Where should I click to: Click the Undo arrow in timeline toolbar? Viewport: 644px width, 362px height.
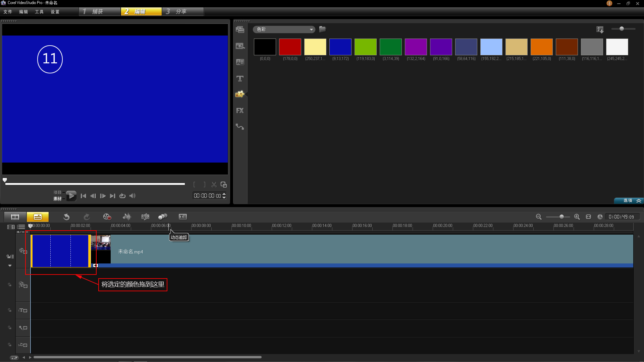(66, 217)
